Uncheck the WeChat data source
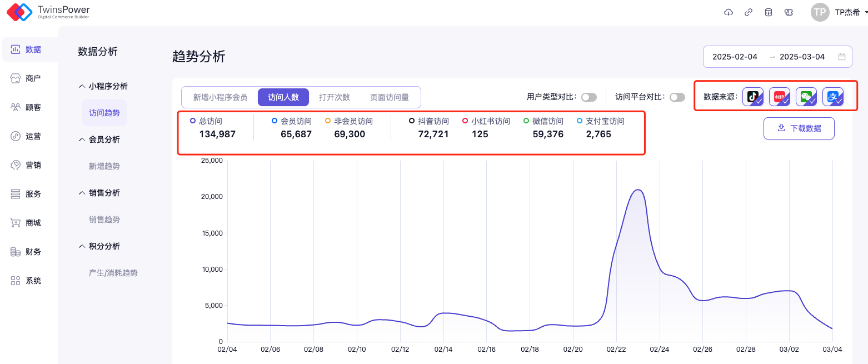 (x=806, y=97)
